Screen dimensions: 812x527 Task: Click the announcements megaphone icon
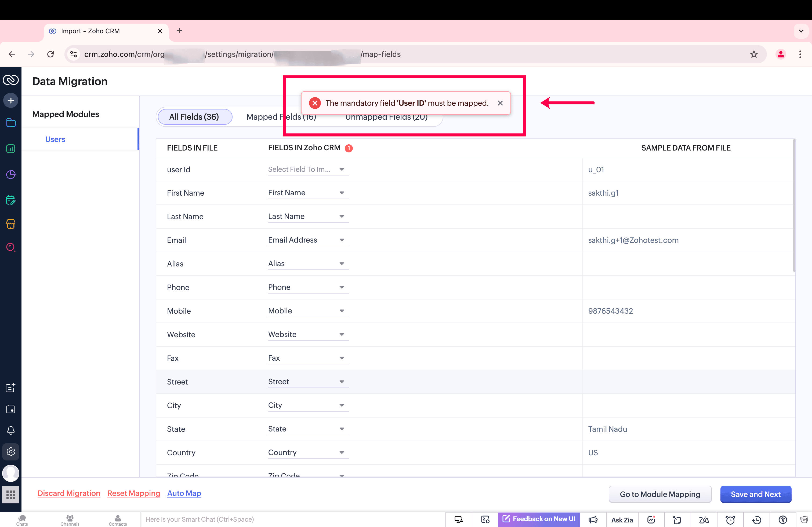pos(593,519)
